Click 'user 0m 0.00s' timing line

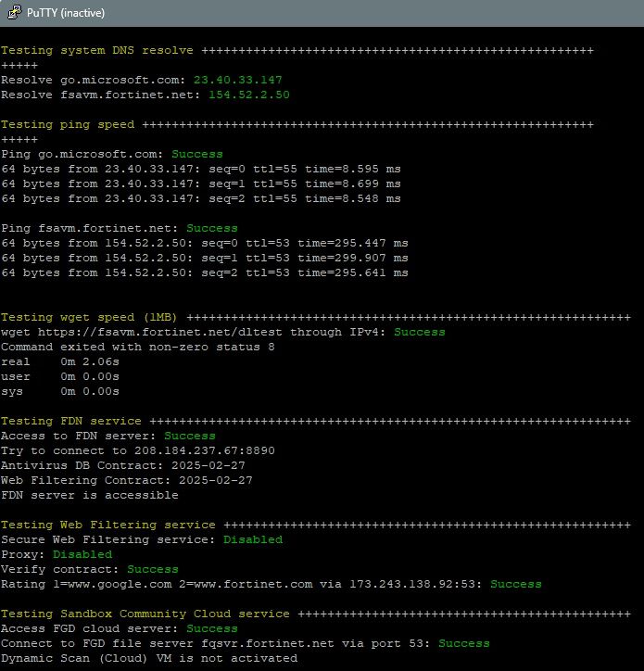point(60,376)
